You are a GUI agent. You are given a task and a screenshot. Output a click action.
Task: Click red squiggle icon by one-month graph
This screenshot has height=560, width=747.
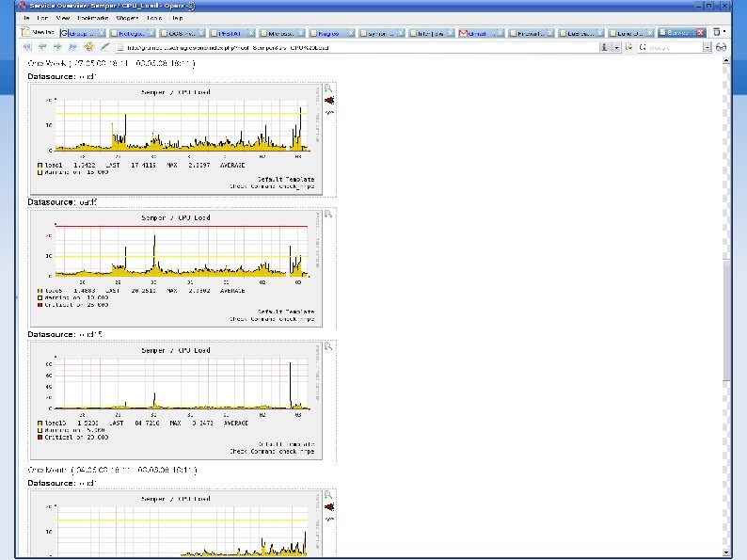329,519
